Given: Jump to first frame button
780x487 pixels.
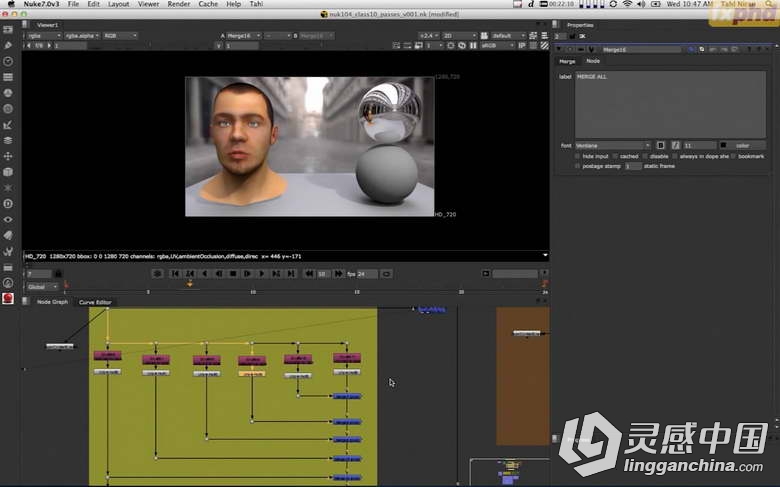Looking at the screenshot, I should tap(175, 274).
